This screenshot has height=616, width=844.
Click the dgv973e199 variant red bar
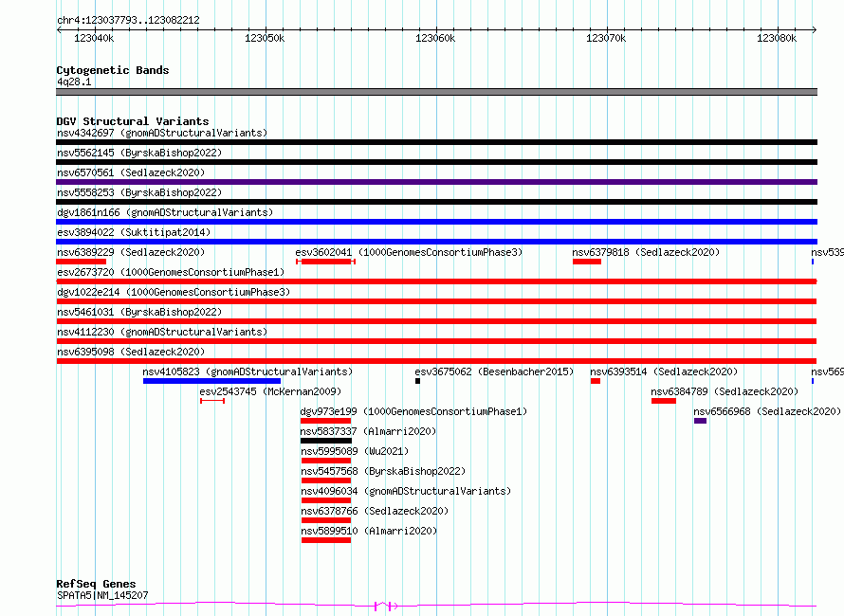pos(325,421)
